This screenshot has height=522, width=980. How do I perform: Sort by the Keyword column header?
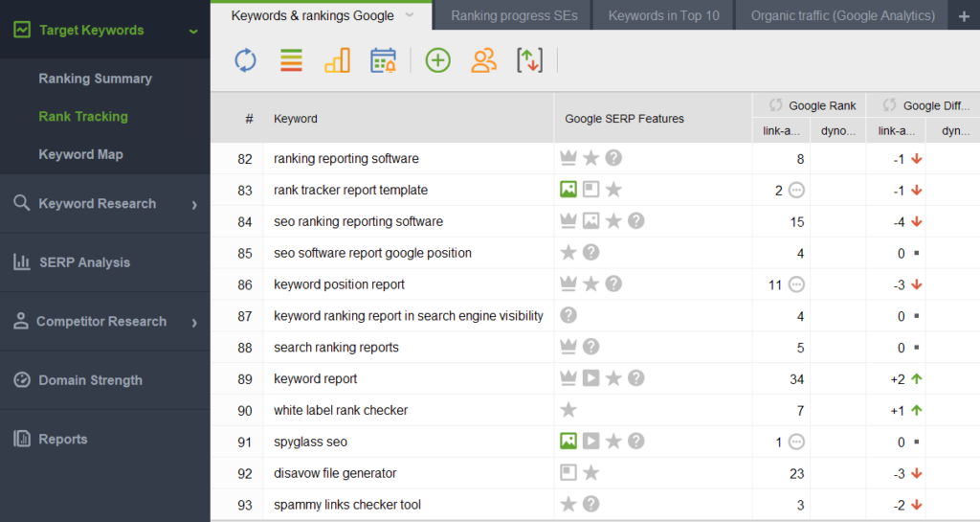tap(296, 119)
